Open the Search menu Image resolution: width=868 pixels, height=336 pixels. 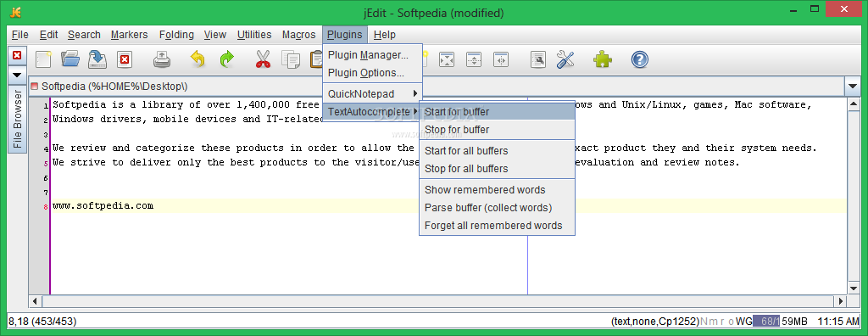(x=84, y=35)
